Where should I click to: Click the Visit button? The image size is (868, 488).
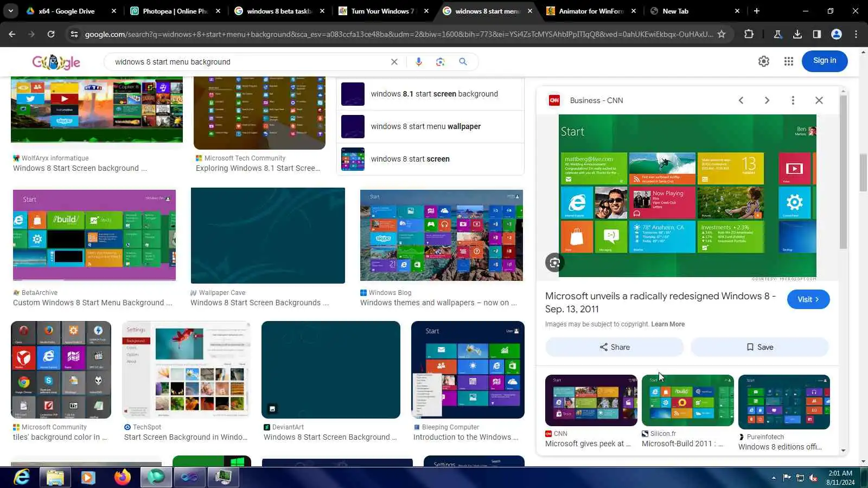coord(808,299)
